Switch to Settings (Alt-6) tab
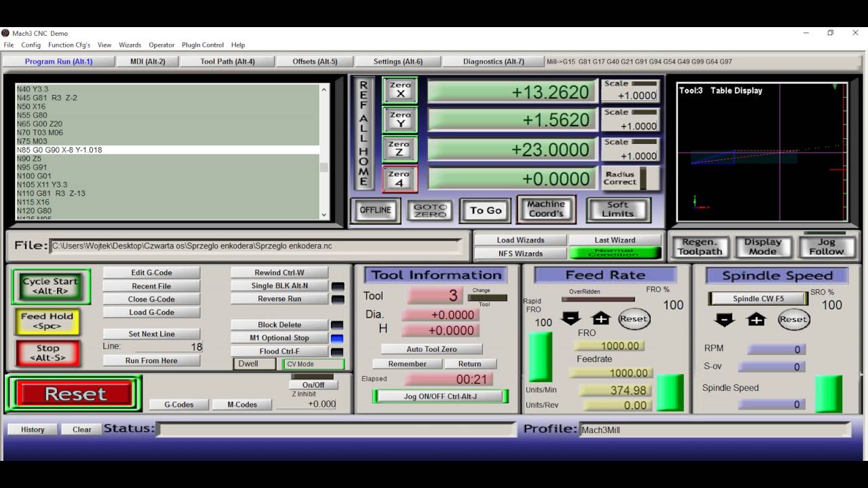Screen dimensions: 868x488 point(398,62)
